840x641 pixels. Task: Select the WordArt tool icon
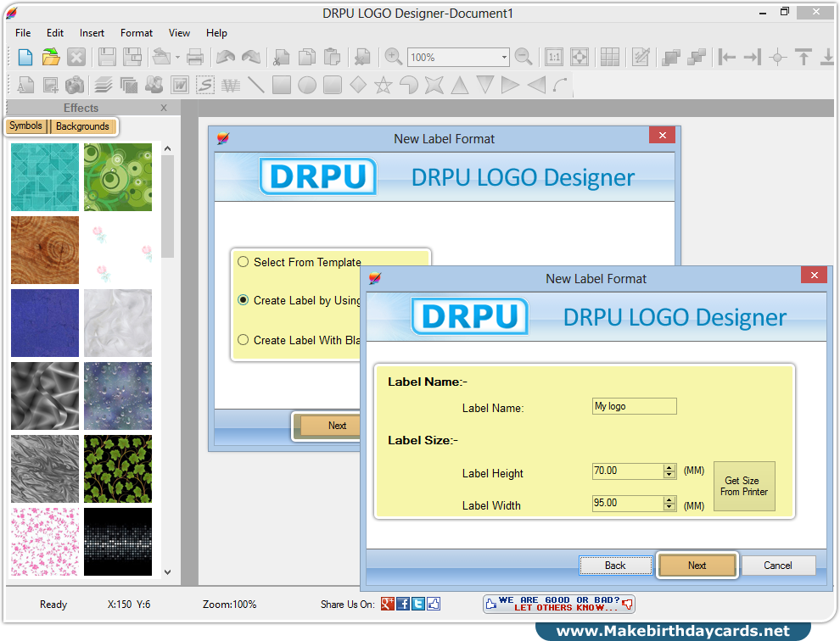(180, 85)
